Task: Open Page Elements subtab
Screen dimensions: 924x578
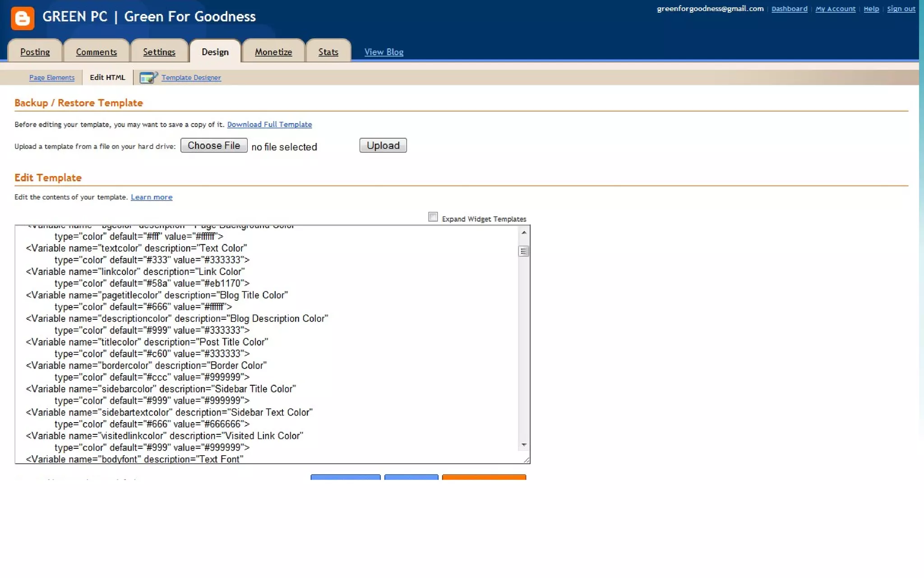Action: click(52, 78)
